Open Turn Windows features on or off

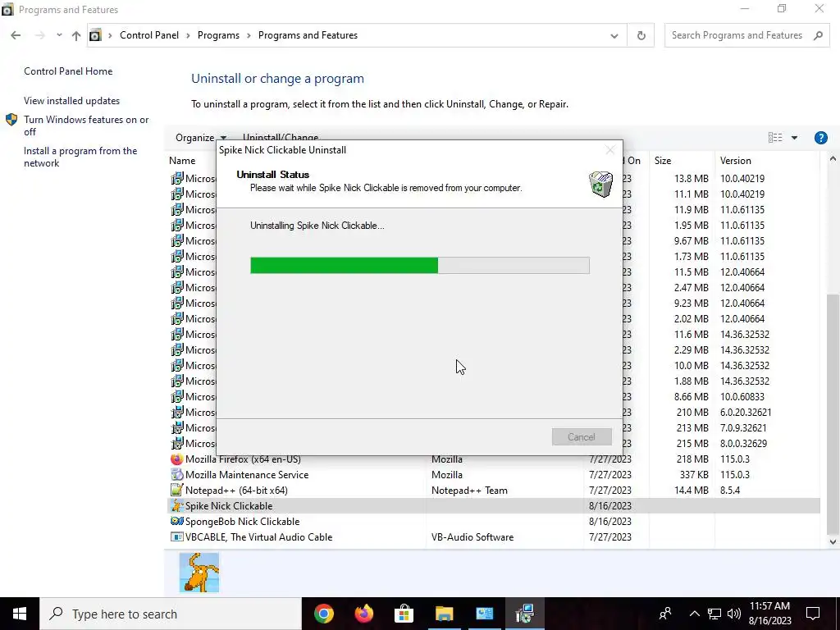[x=86, y=126]
